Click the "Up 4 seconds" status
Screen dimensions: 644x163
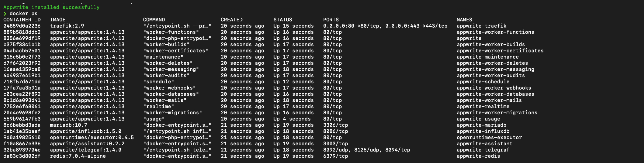[292, 119]
